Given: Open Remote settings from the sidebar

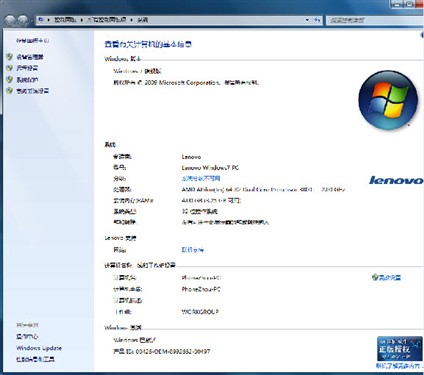Looking at the screenshot, I should [x=27, y=68].
